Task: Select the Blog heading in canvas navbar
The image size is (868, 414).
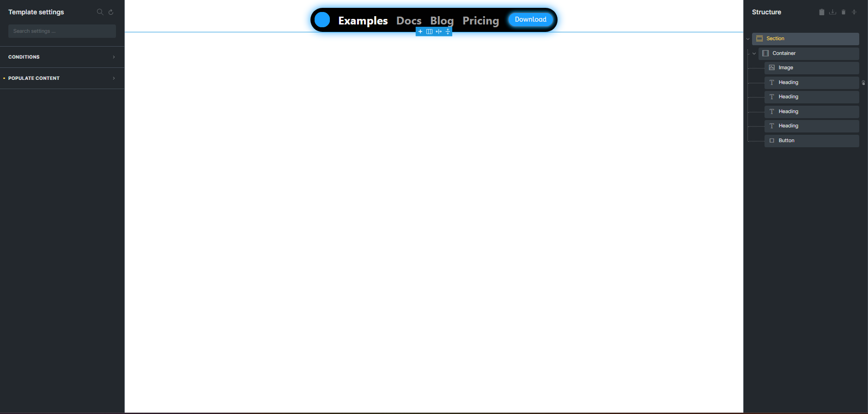Action: 442,21
